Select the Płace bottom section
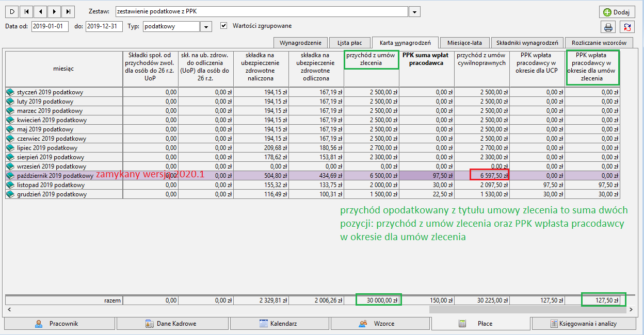Image resolution: width=644 pixels, height=335 pixels. [x=481, y=324]
